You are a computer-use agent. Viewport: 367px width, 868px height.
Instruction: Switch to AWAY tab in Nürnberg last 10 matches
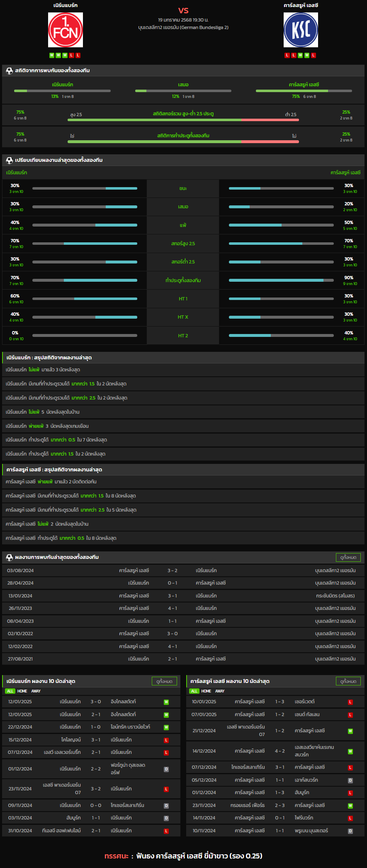(x=36, y=691)
